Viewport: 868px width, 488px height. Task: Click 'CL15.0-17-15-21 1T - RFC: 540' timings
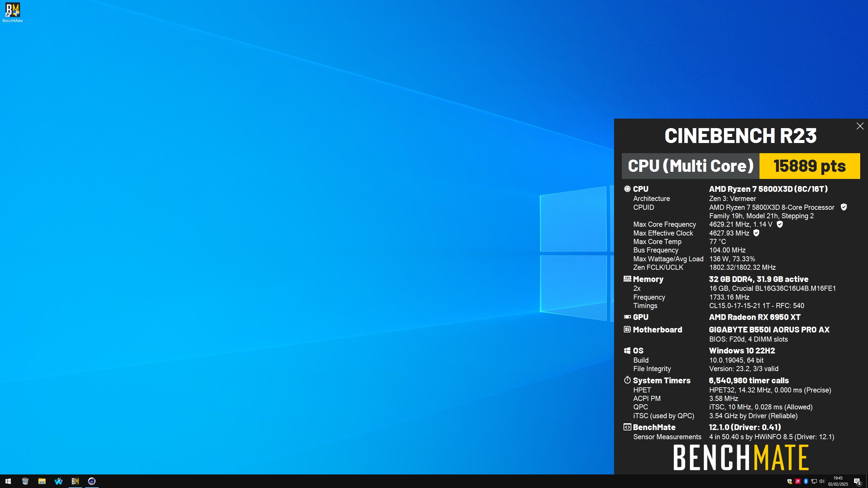pyautogui.click(x=756, y=306)
